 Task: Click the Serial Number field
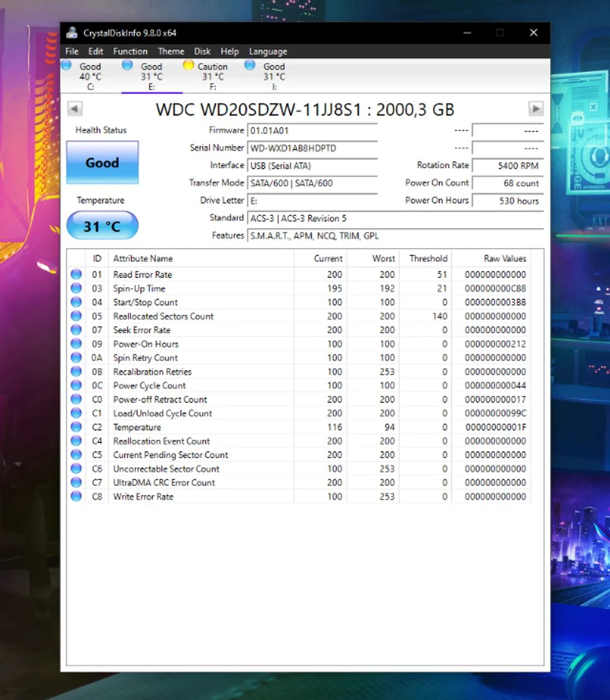point(313,148)
